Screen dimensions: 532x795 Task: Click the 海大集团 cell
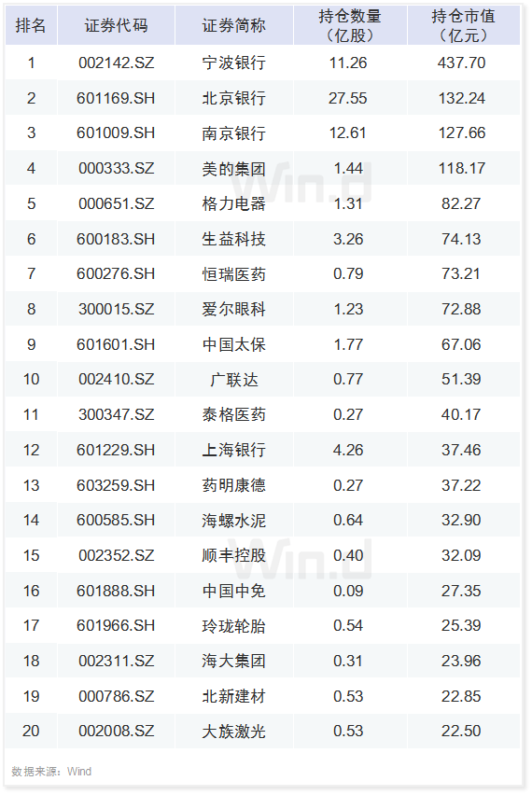(x=233, y=662)
